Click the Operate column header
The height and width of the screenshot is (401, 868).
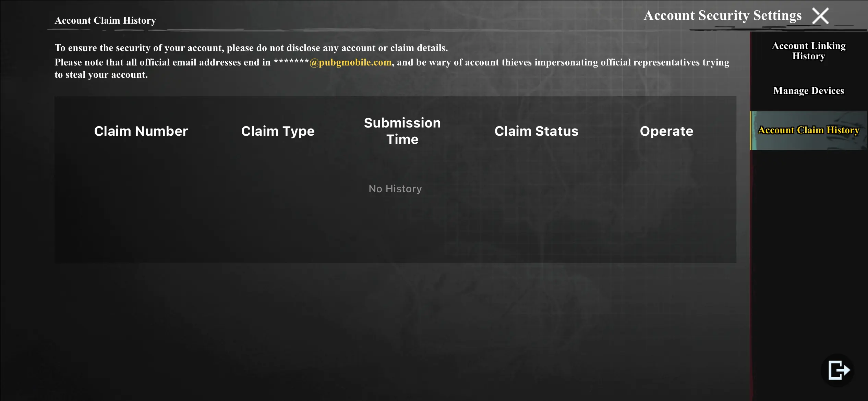[x=666, y=131]
